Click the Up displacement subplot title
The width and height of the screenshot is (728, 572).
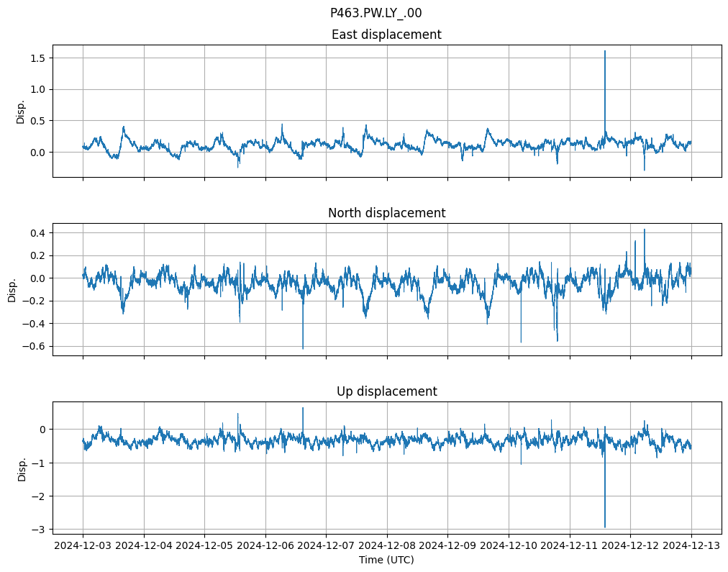[386, 391]
